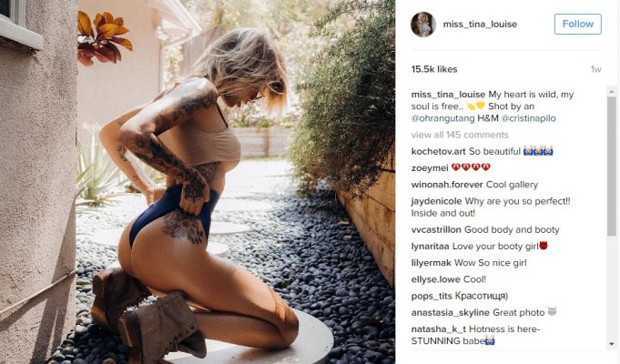Open zoeymei commenter profile
The image size is (620, 364).
pos(430,168)
